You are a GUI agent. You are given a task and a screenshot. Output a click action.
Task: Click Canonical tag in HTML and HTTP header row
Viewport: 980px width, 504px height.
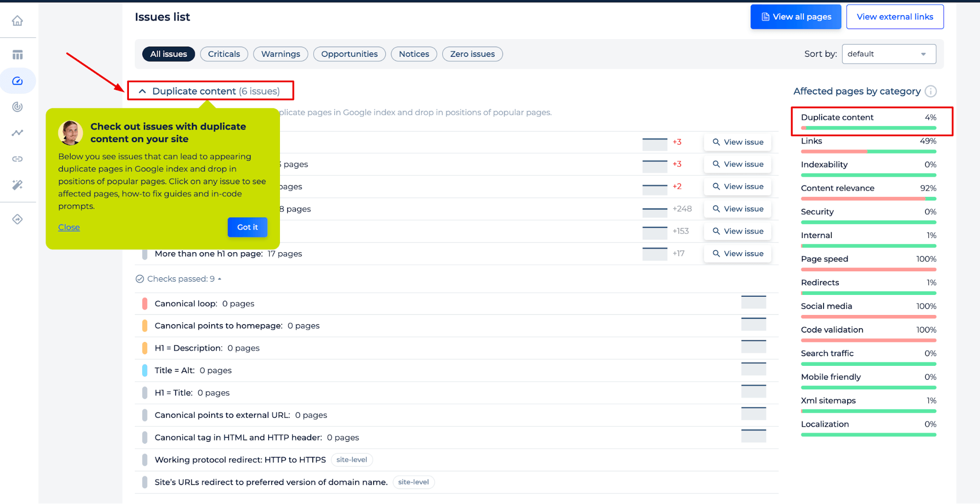click(456, 437)
